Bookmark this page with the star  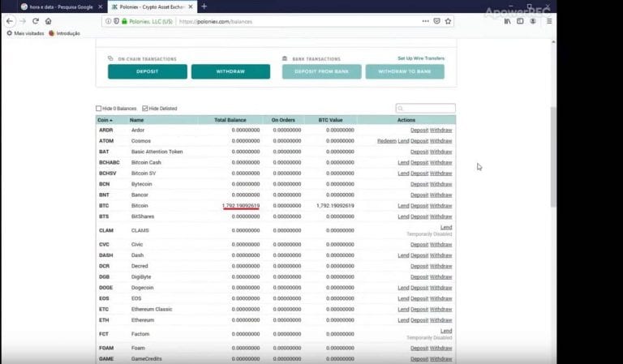click(x=448, y=21)
